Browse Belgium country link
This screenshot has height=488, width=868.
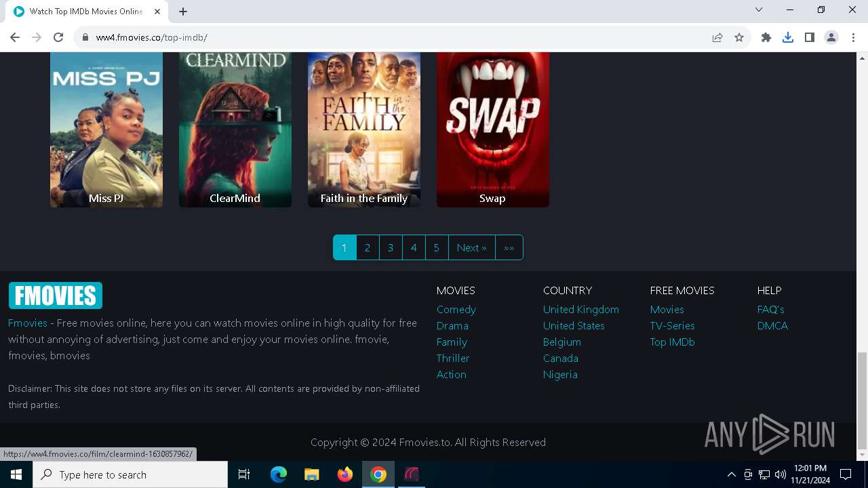click(562, 342)
